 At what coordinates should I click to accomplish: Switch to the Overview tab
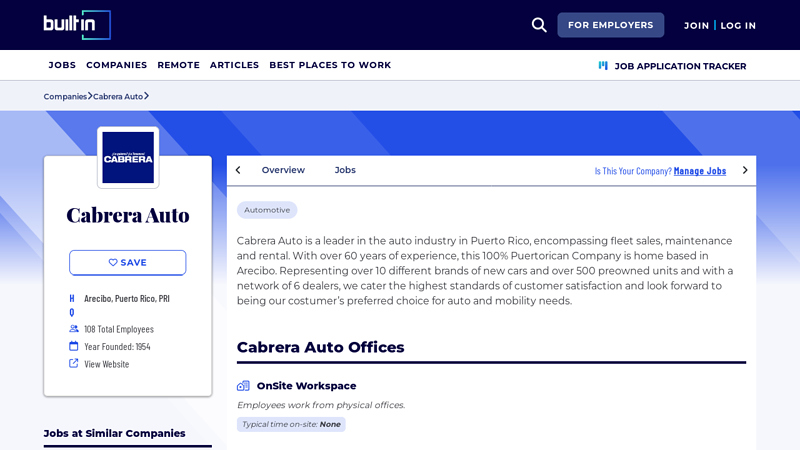pos(283,170)
